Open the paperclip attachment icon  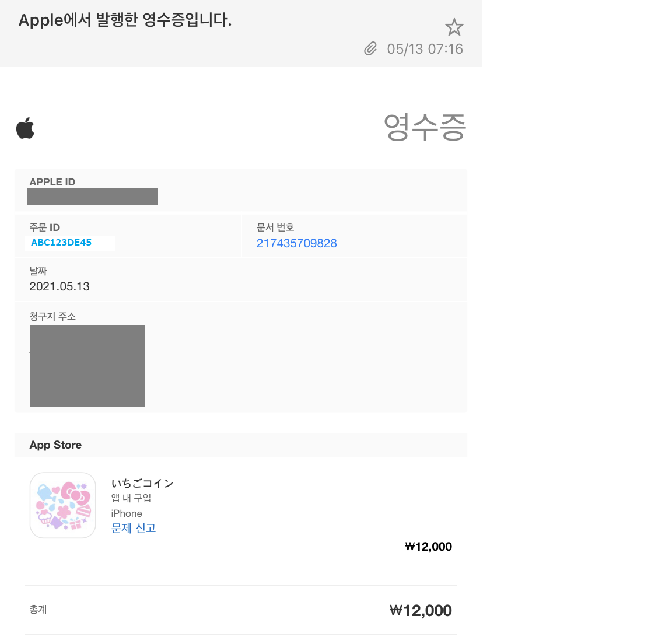pos(371,48)
